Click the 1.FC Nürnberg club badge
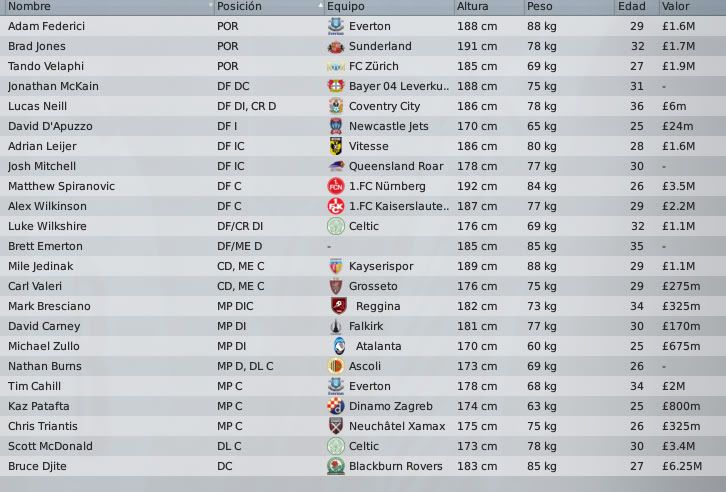The width and height of the screenshot is (726, 492). (x=335, y=186)
